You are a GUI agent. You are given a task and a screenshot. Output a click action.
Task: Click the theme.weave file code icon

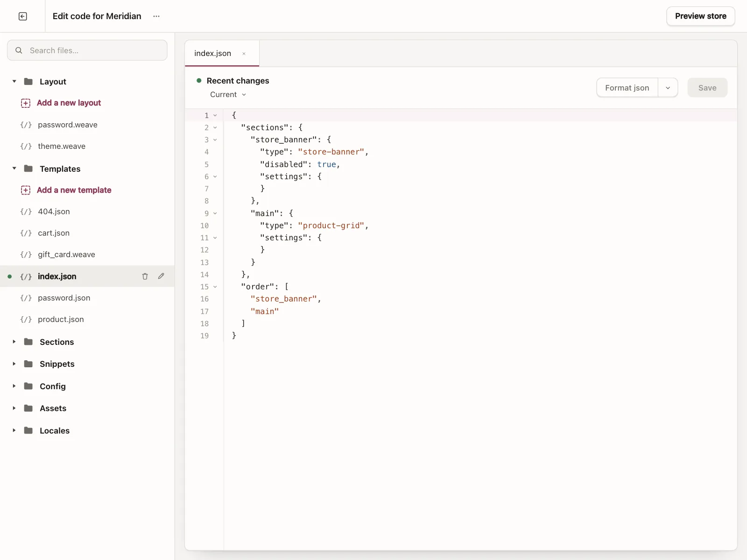coord(26,147)
